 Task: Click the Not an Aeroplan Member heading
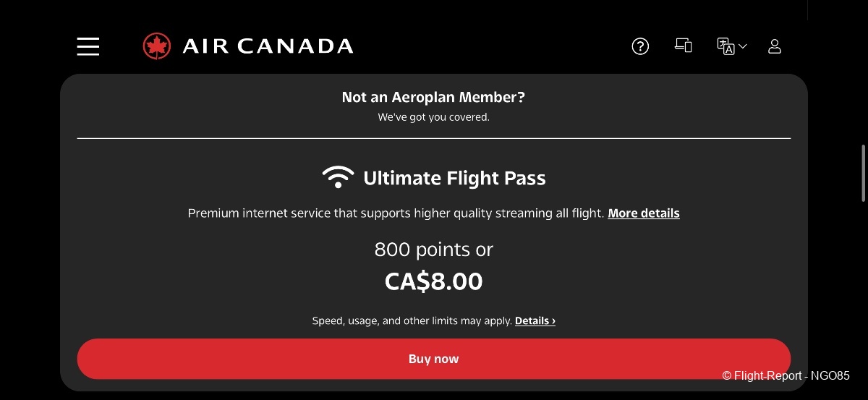[433, 97]
